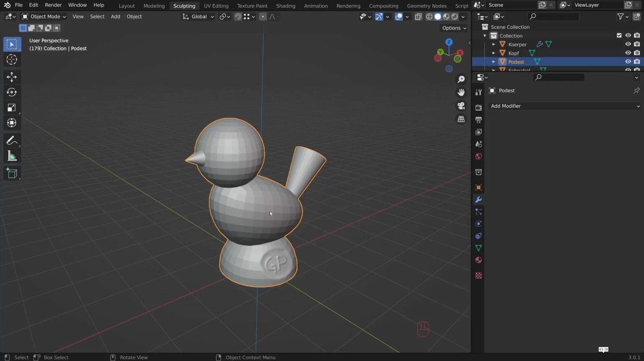Uncheck Collection exclude checkbox
The width and height of the screenshot is (644, 361).
(619, 36)
